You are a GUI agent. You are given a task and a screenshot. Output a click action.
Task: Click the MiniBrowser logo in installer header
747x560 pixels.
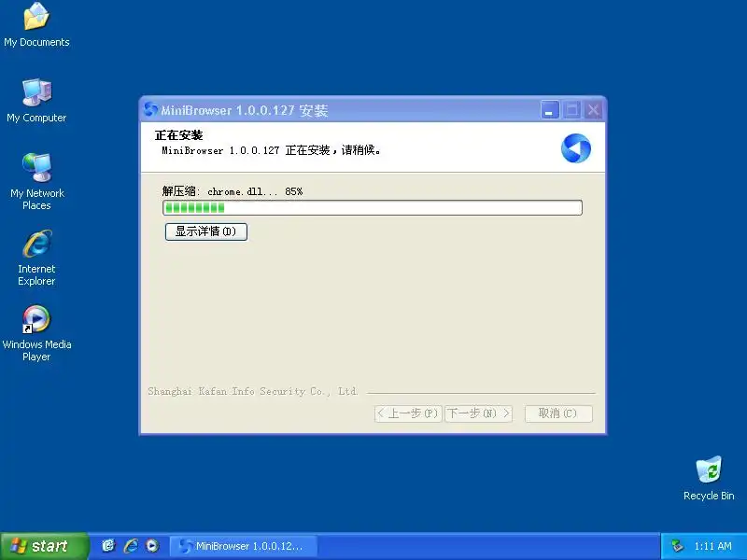575,148
